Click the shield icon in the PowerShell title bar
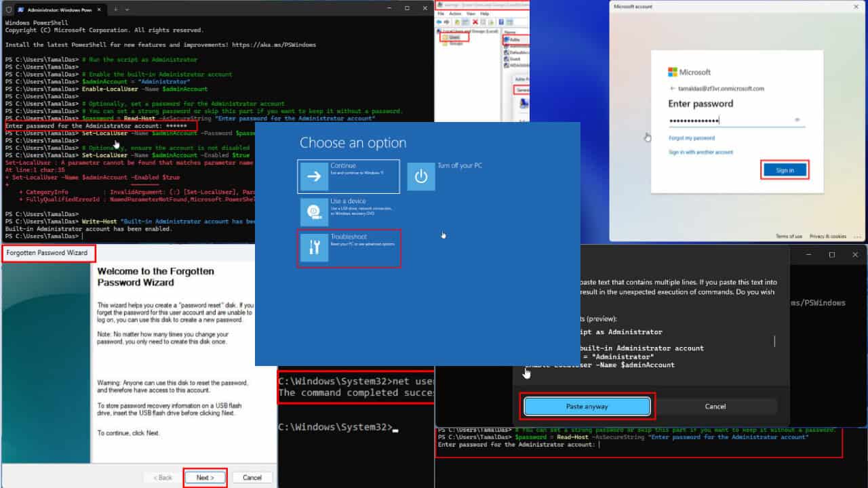Image resolution: width=868 pixels, height=488 pixels. [x=8, y=10]
